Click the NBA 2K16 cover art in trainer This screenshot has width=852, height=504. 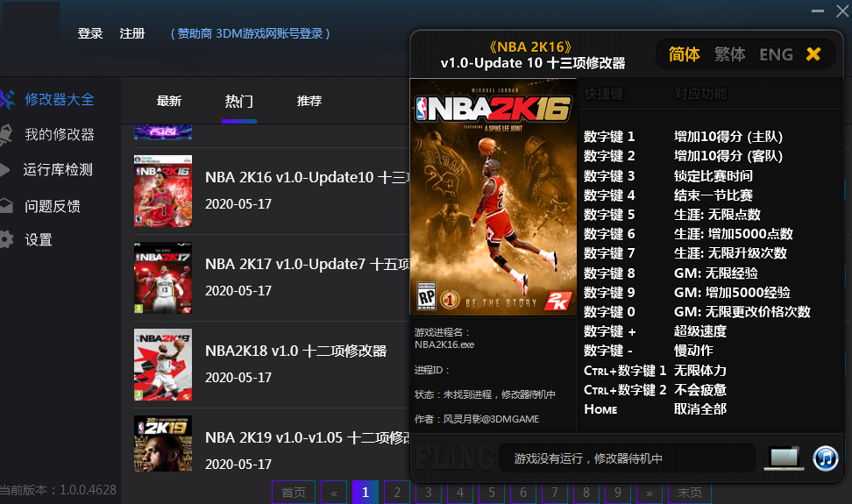click(x=493, y=197)
